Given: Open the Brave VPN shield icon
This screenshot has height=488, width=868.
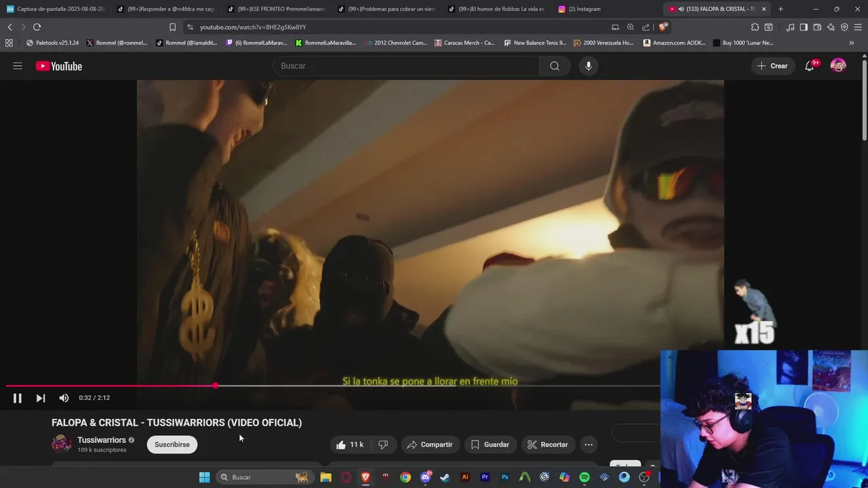Looking at the screenshot, I should point(844,27).
